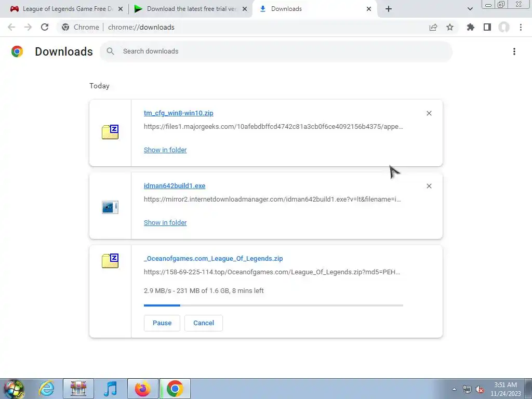The width and height of the screenshot is (532, 399).
Task: Open Firefox from the taskbar
Action: (x=142, y=389)
